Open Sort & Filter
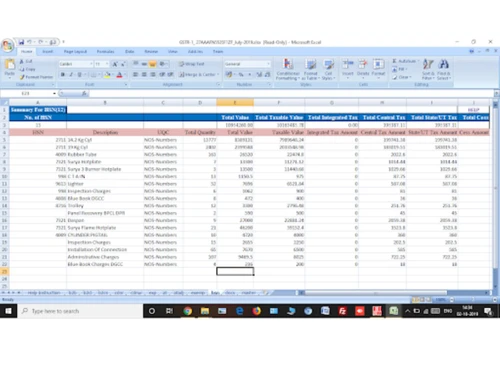The image size is (500, 375). pos(428,69)
